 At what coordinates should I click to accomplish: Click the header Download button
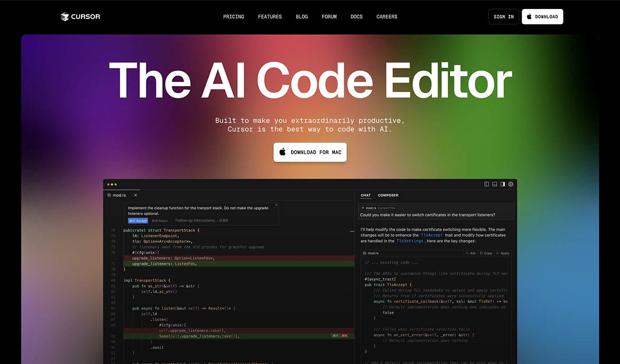pyautogui.click(x=543, y=16)
